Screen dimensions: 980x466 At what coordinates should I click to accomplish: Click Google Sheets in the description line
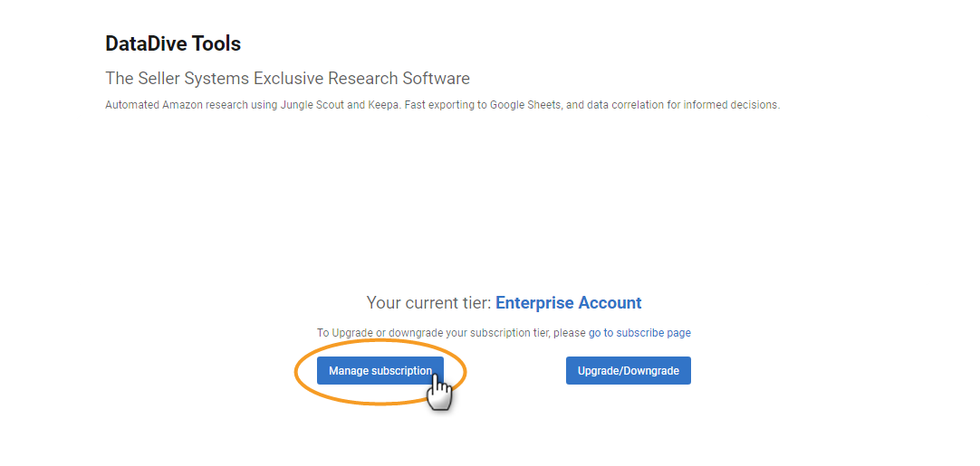pos(527,105)
